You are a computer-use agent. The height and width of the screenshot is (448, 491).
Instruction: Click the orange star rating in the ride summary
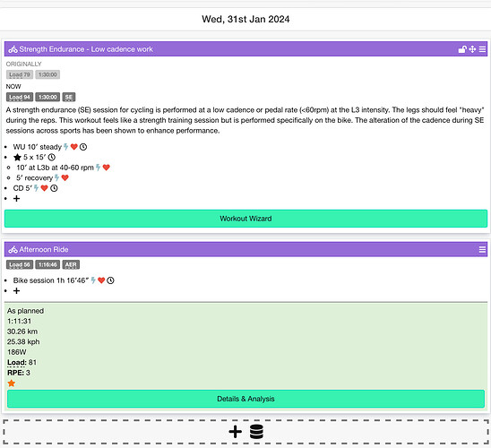[x=12, y=383]
